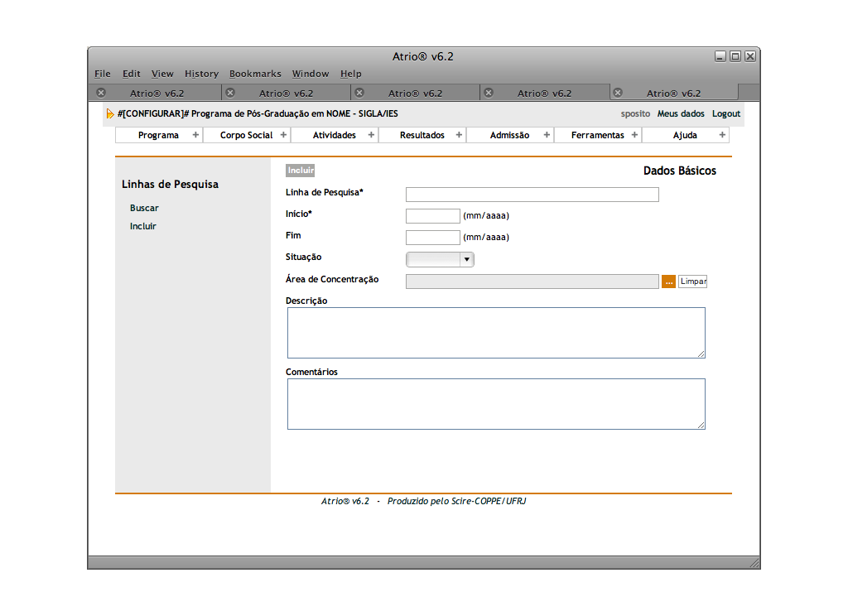Expand the Ajuda plus icon
The height and width of the screenshot is (616, 848).
pyautogui.click(x=722, y=135)
